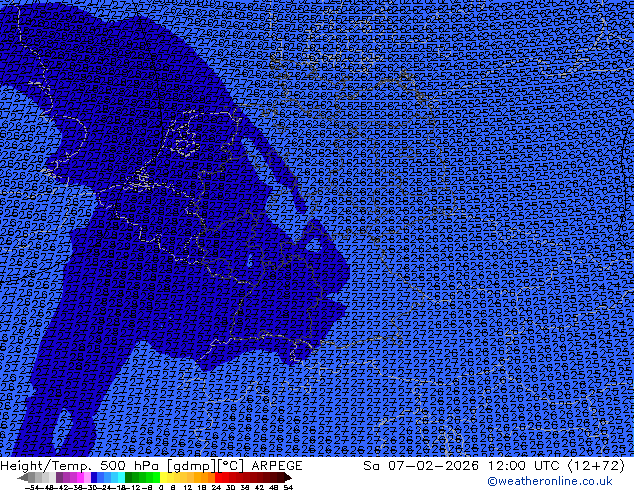This screenshot has width=634, height=490.
Task: Select the yellow 0 degree legend swatch
Action: point(163,477)
